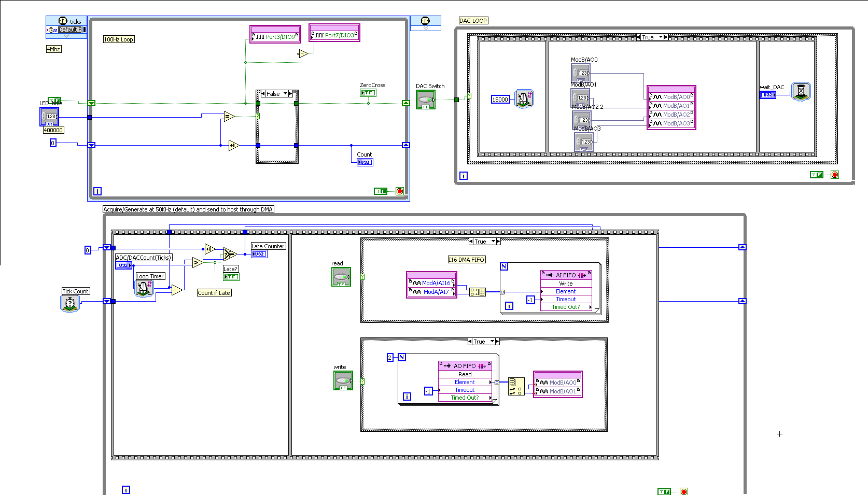
Task: Open the Default F clock source dropdown
Action: point(69,30)
